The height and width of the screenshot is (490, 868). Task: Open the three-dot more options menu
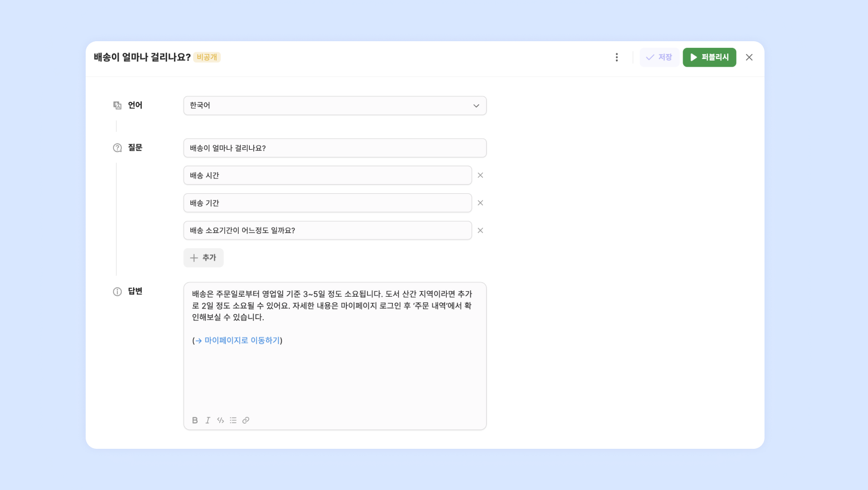[x=617, y=57]
